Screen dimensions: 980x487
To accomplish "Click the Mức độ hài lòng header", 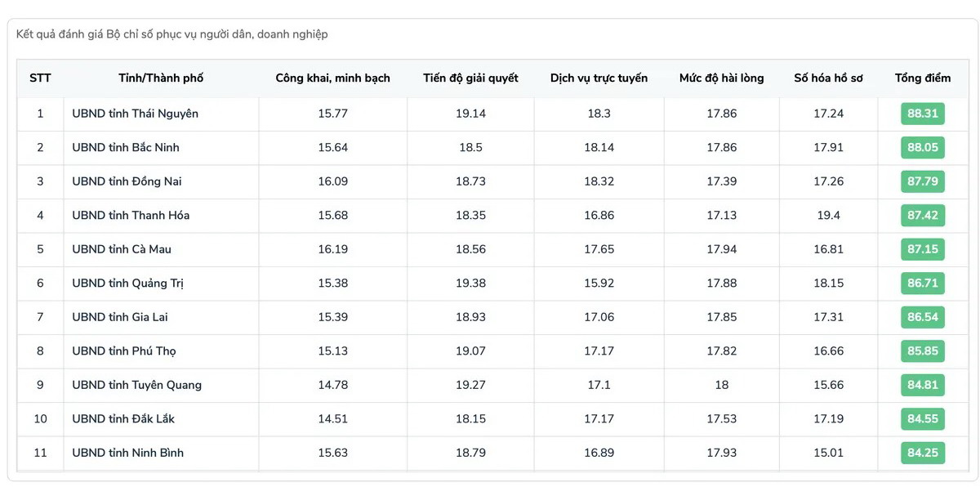I will pos(721,78).
